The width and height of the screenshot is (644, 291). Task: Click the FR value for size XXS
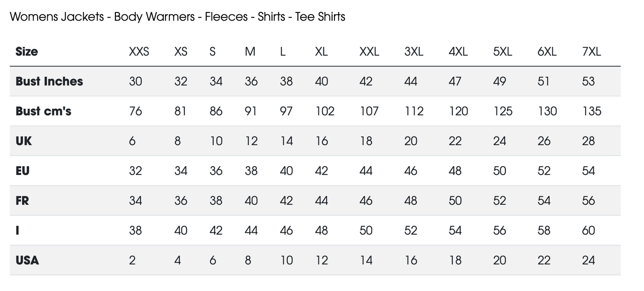pyautogui.click(x=135, y=201)
